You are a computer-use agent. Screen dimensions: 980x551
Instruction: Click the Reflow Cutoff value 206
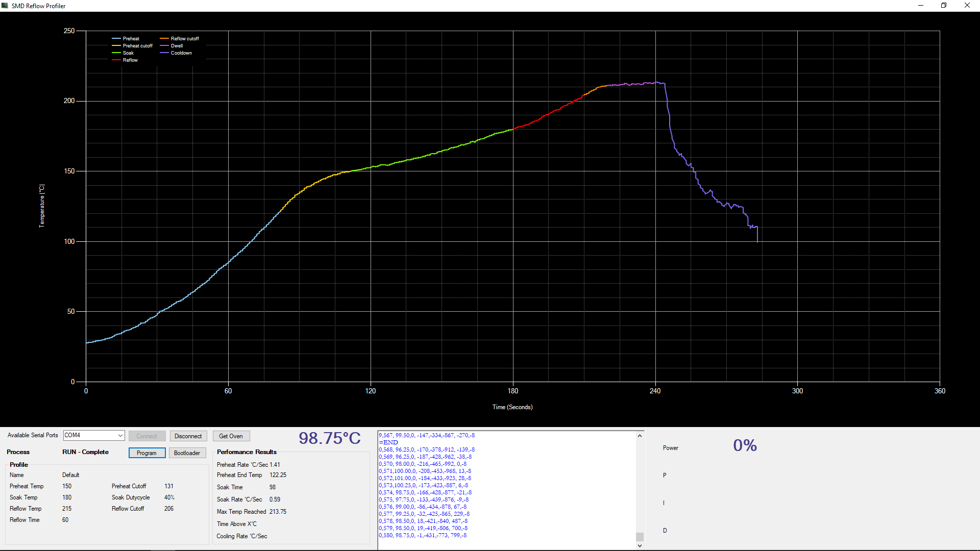pos(169,509)
